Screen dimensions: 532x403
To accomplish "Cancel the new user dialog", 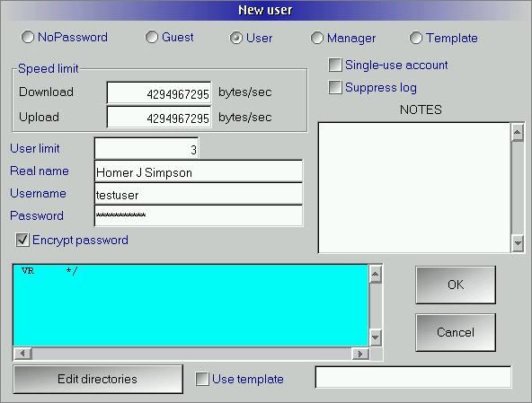I will (456, 332).
